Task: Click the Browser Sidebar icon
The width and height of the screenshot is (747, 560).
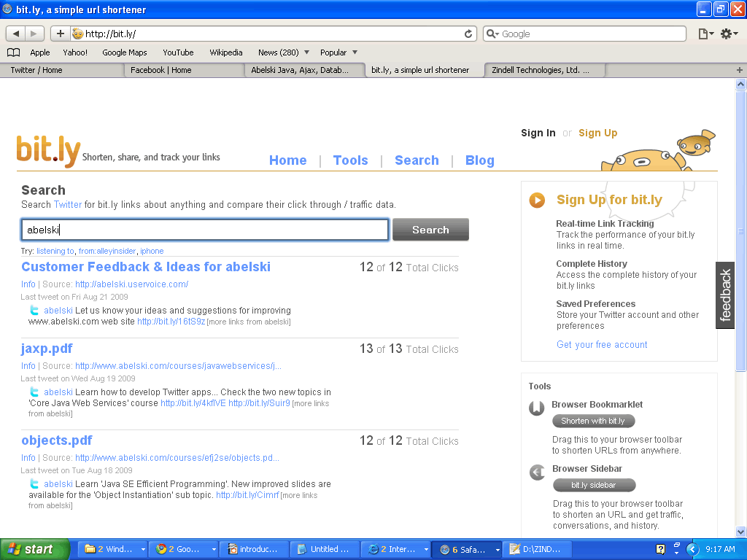Action: 537,472
